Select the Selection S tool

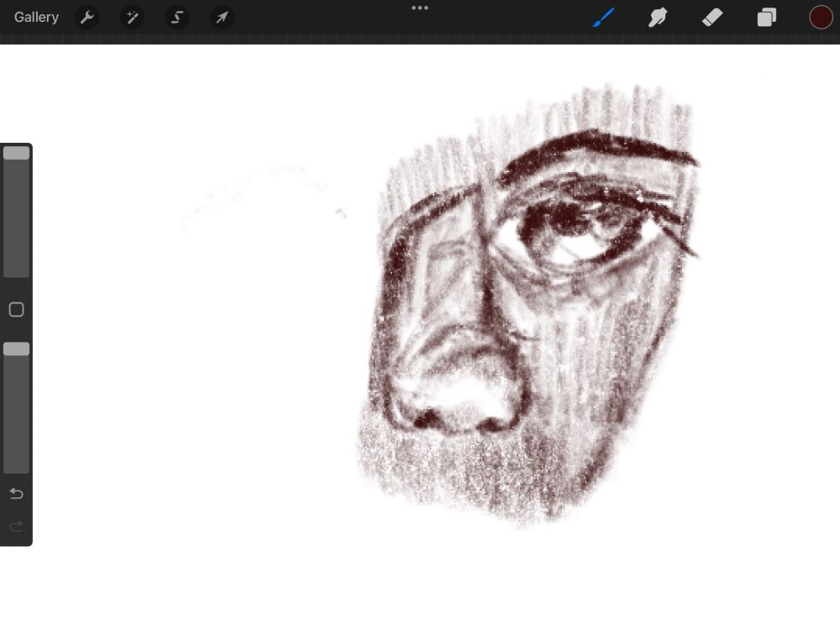[x=176, y=17]
